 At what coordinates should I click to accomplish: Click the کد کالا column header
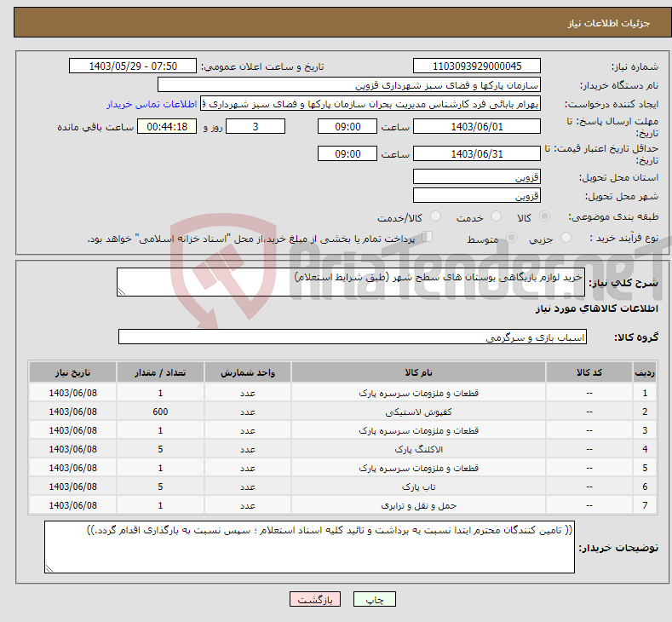(589, 372)
